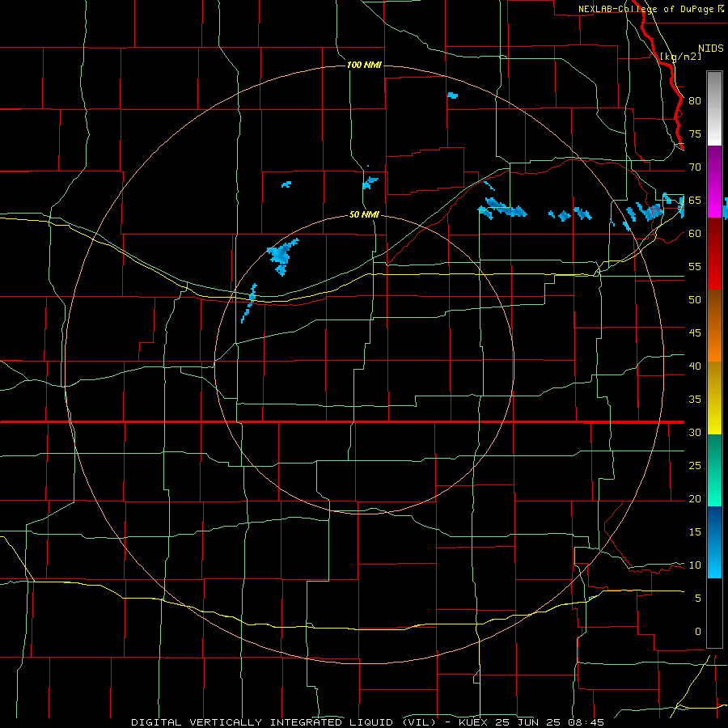The height and width of the screenshot is (728, 728).
Task: Click the 45 value on the VIL scale
Action: point(695,333)
